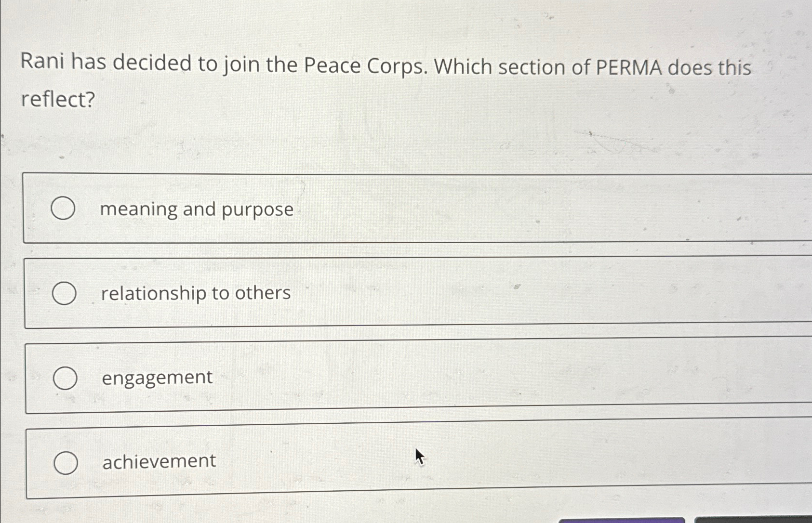Viewport: 812px width, 523px height.
Task: Click the 'achievement' answer text
Action: (x=158, y=461)
